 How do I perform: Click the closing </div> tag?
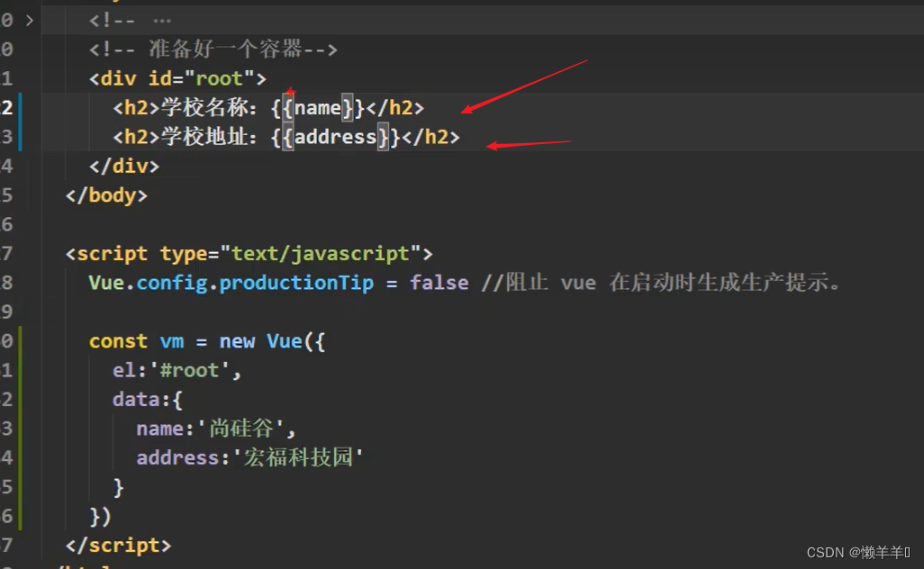point(124,166)
